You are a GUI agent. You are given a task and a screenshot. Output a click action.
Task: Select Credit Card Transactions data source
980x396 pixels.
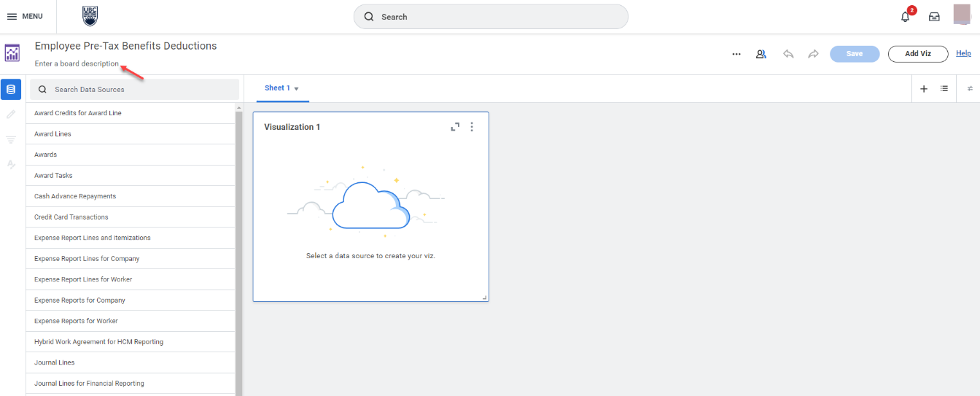coord(71,217)
